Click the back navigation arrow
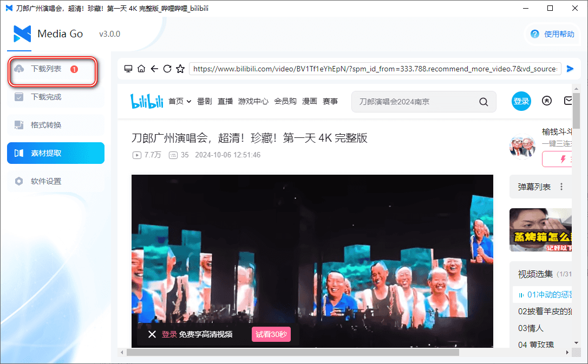588x364 pixels. 154,69
